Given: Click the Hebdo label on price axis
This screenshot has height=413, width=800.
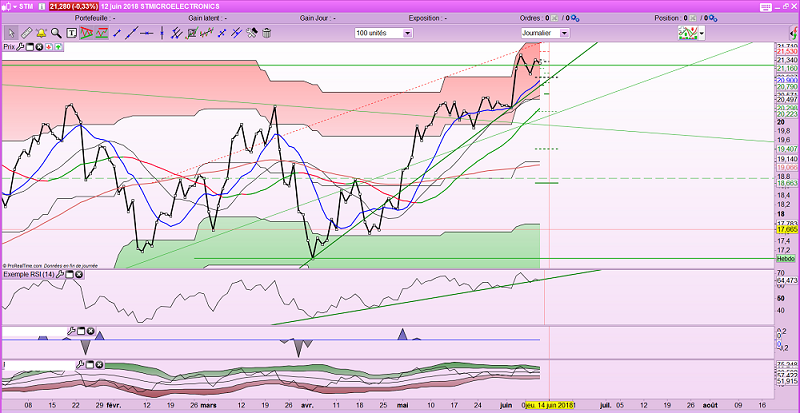Looking at the screenshot, I should (x=785, y=259).
